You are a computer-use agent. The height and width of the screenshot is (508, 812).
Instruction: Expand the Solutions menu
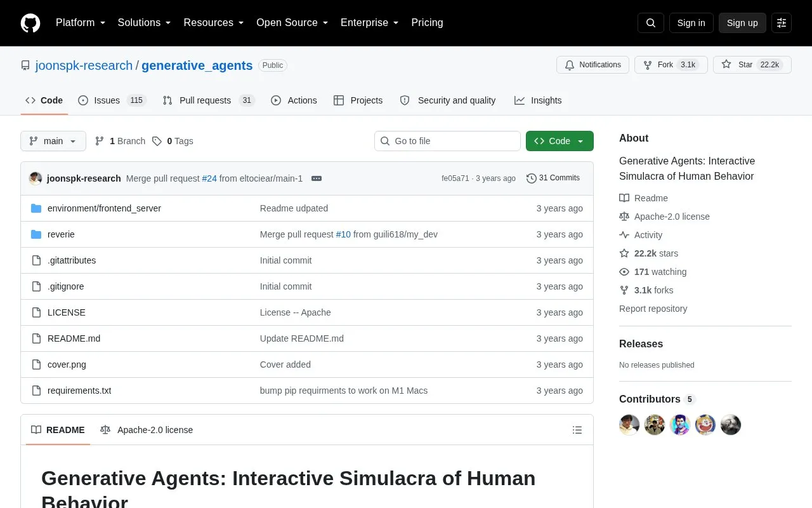click(x=145, y=23)
